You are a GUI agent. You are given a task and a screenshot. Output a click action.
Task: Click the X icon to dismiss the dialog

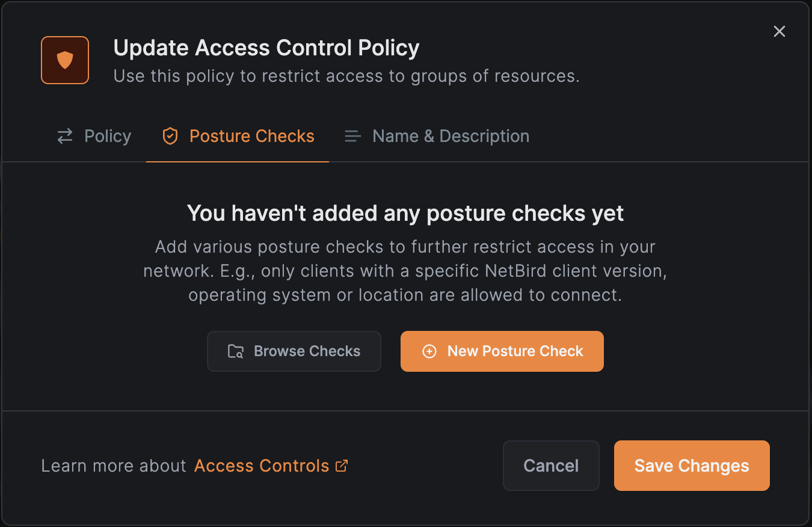(x=779, y=31)
